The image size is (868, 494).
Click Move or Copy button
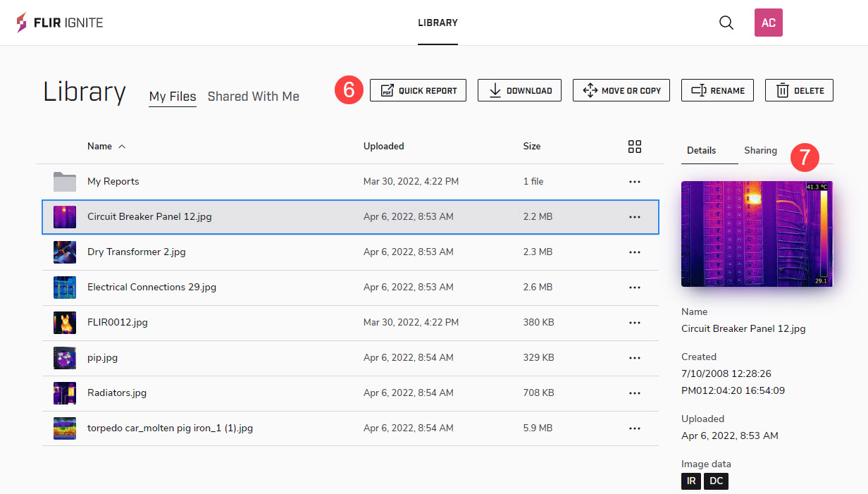[x=621, y=90]
